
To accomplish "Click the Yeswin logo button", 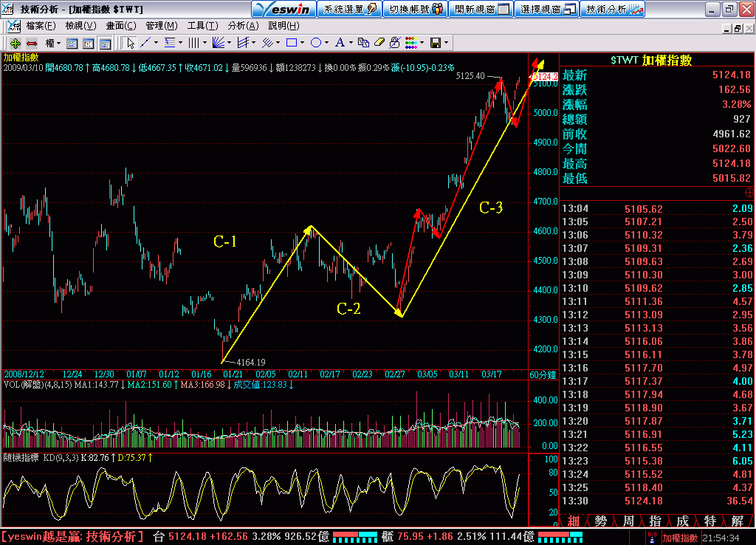I will tap(283, 9).
